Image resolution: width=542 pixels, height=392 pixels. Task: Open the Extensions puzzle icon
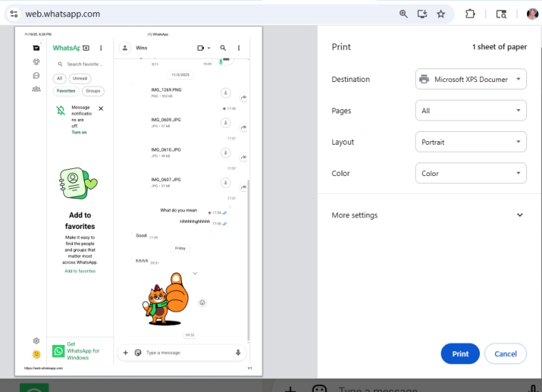[x=470, y=14]
